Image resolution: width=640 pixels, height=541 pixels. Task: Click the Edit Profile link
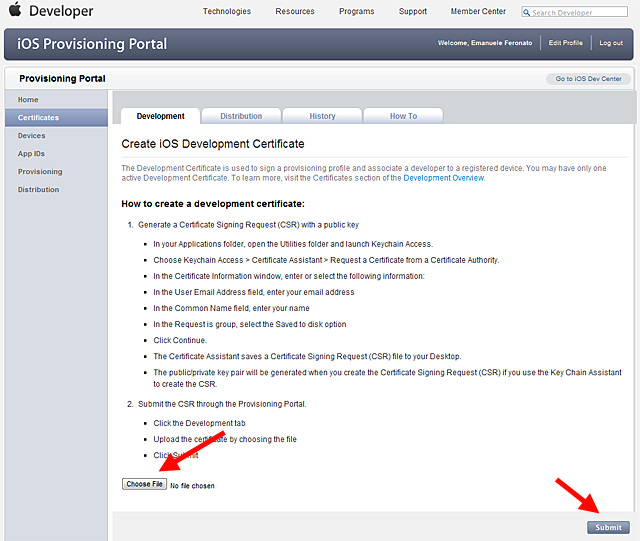click(566, 43)
